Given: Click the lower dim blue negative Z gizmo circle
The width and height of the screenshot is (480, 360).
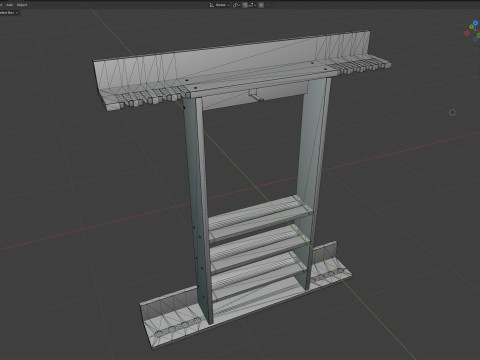Looking at the screenshot, I should [x=476, y=39].
